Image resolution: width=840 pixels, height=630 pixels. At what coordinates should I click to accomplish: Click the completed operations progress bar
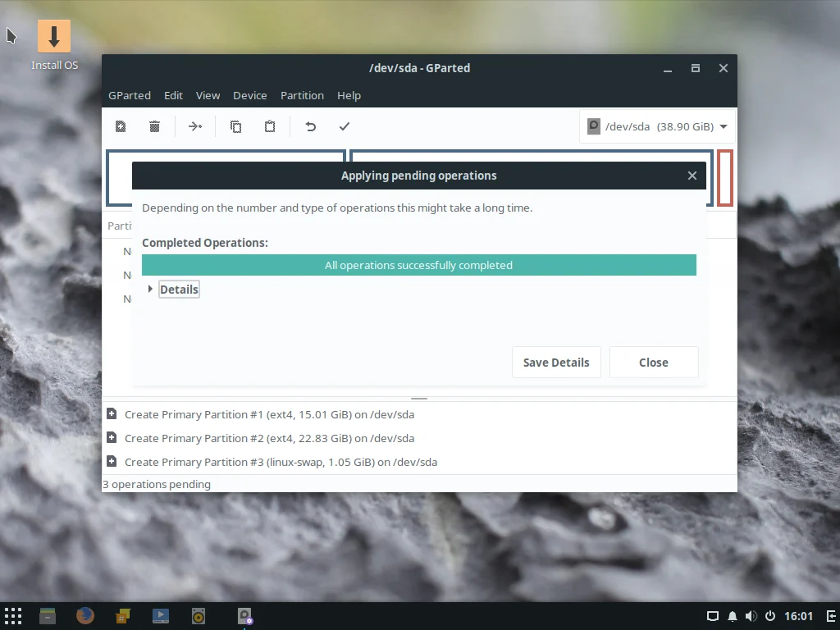[419, 265]
